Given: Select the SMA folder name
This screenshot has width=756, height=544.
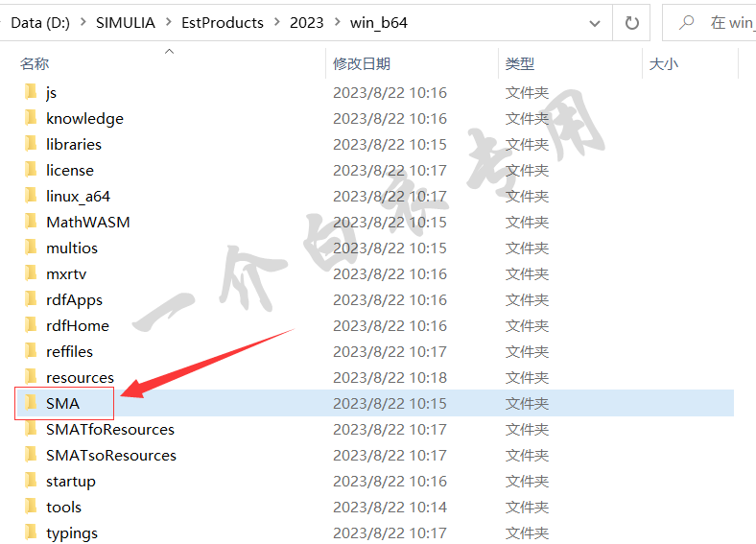Looking at the screenshot, I should click(62, 404).
